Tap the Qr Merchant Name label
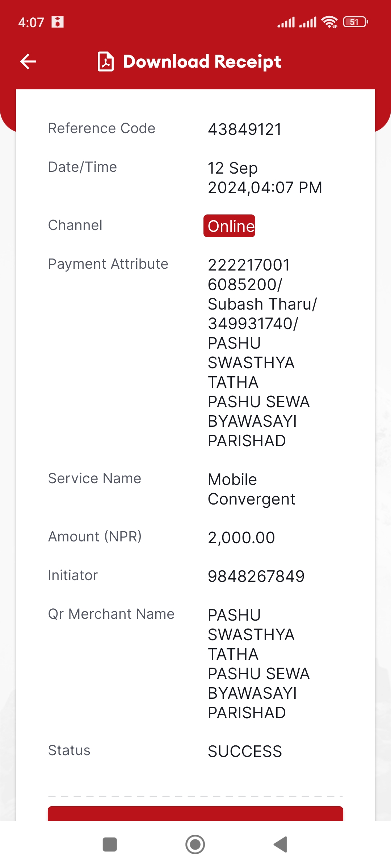This screenshot has height=868, width=391. click(x=111, y=614)
